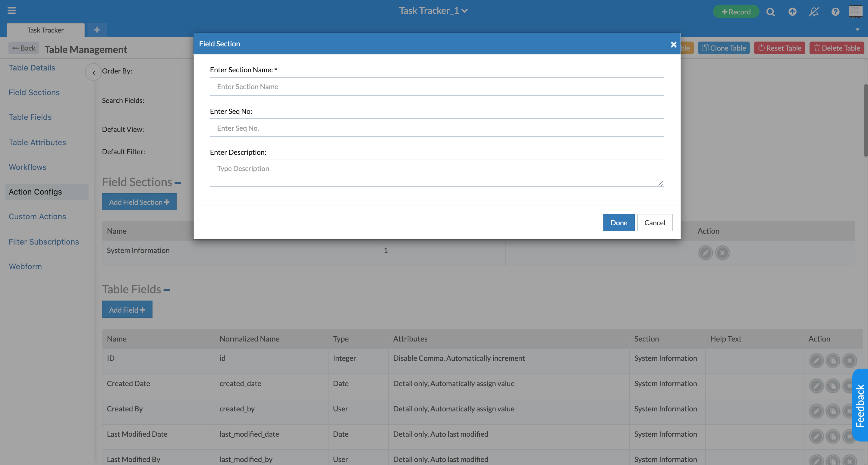Copy the Created Date field
Viewport: 868px width, 465px height.
(x=833, y=386)
